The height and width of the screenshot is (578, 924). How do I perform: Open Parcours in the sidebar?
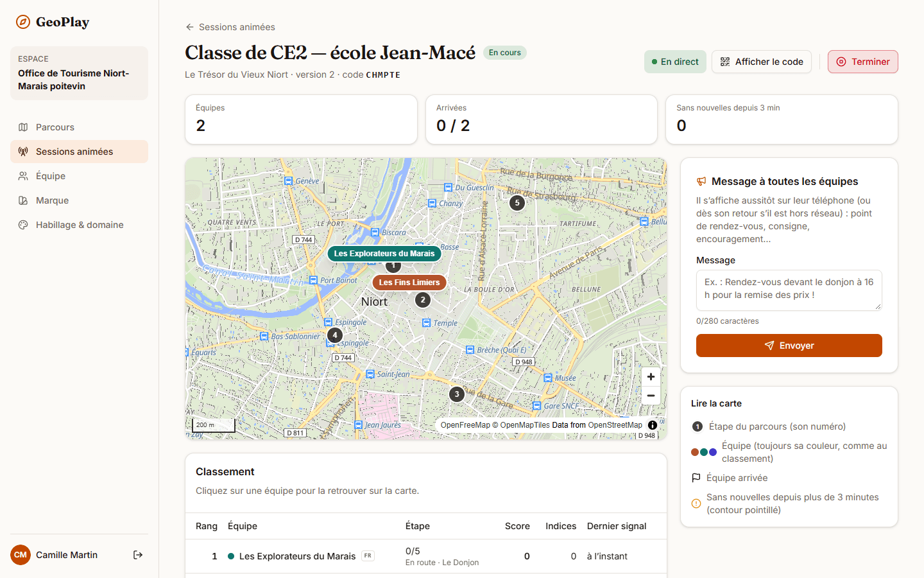click(79, 127)
